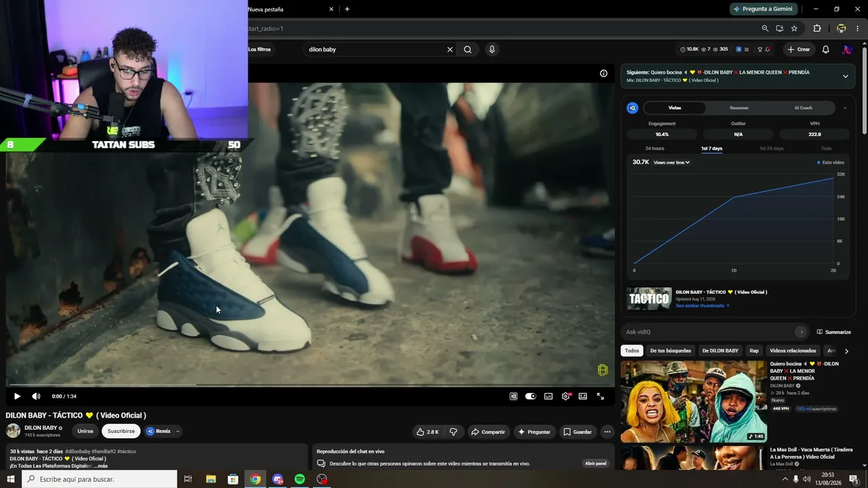Select the Vistas tab in vidIQ panel
This screenshot has height=488, width=868.
[x=675, y=108]
